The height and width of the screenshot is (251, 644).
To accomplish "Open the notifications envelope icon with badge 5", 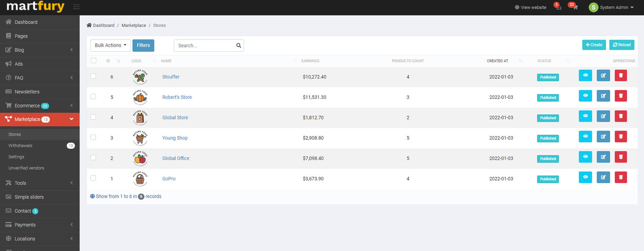I will coord(558,7).
